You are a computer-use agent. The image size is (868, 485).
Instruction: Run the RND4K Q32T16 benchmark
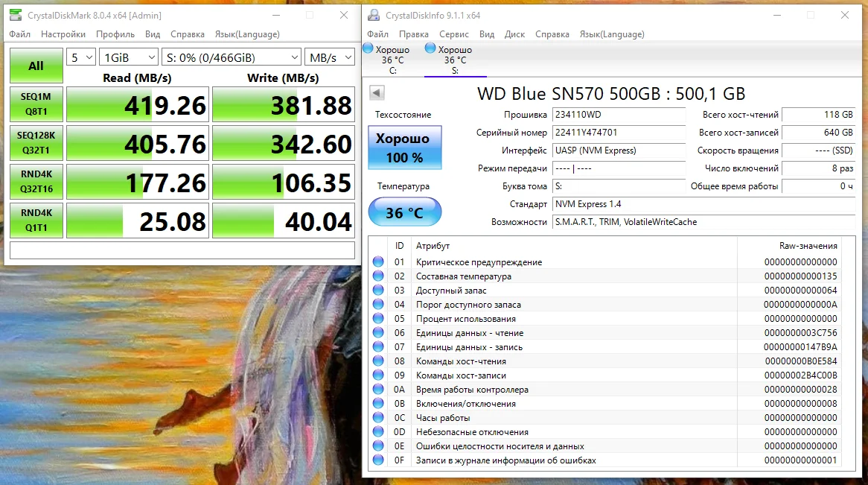36,182
